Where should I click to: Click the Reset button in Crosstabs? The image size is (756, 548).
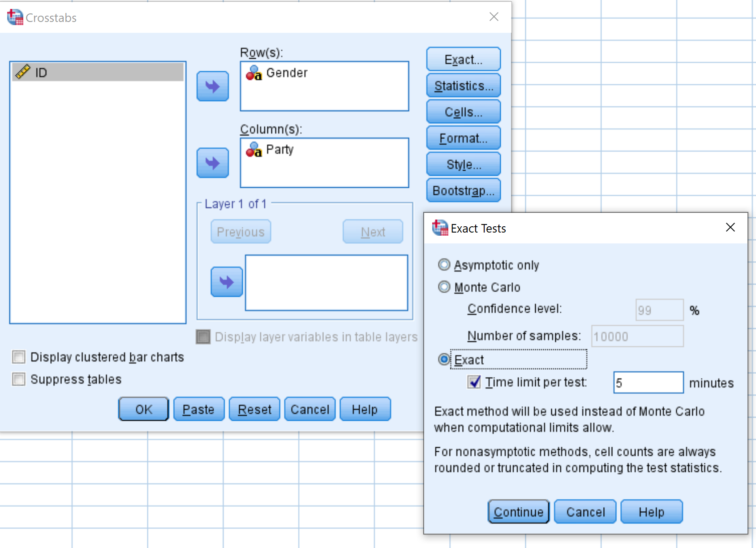point(254,409)
